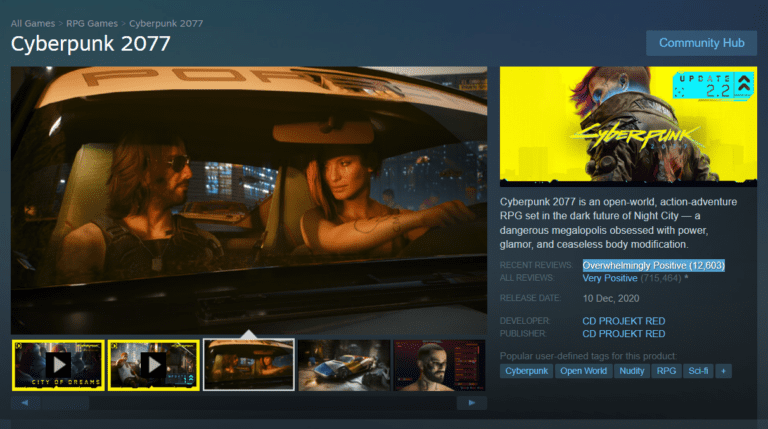Play the Update 2.2 trailer thumbnail

pyautogui.click(x=154, y=365)
